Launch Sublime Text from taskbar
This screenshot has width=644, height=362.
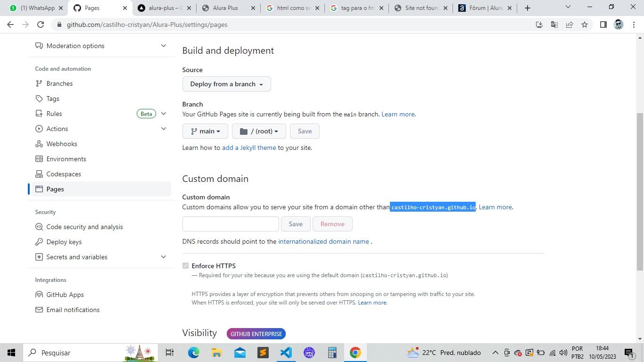(263, 353)
